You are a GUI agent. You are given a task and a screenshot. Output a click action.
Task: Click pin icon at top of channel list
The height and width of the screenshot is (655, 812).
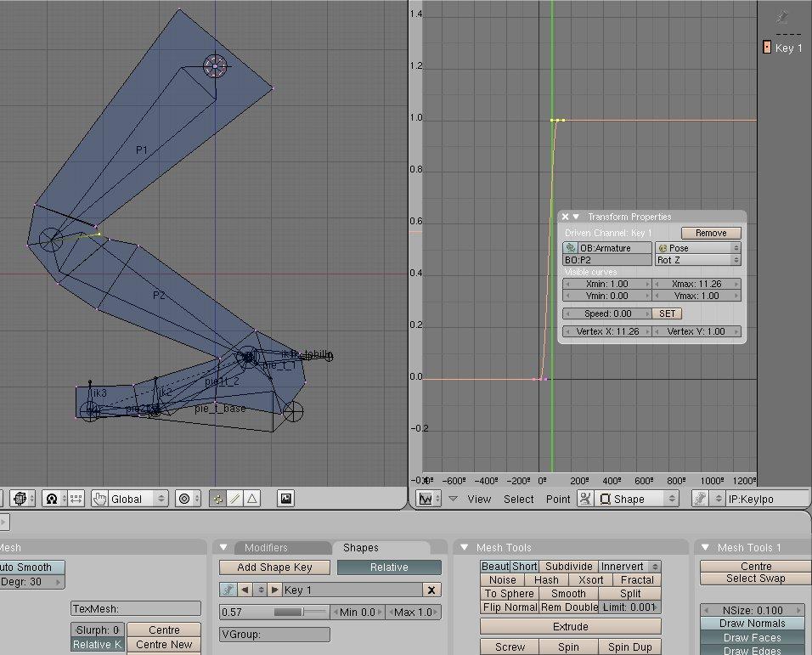coord(782,17)
